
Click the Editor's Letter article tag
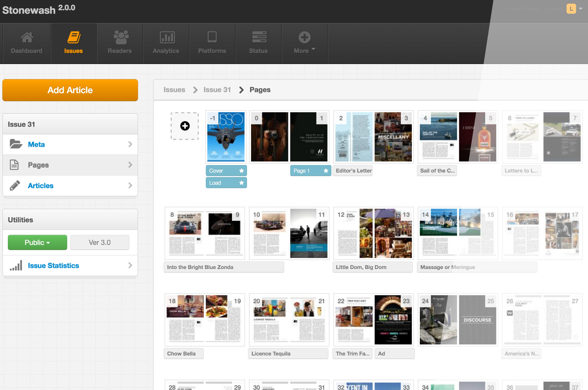point(353,171)
